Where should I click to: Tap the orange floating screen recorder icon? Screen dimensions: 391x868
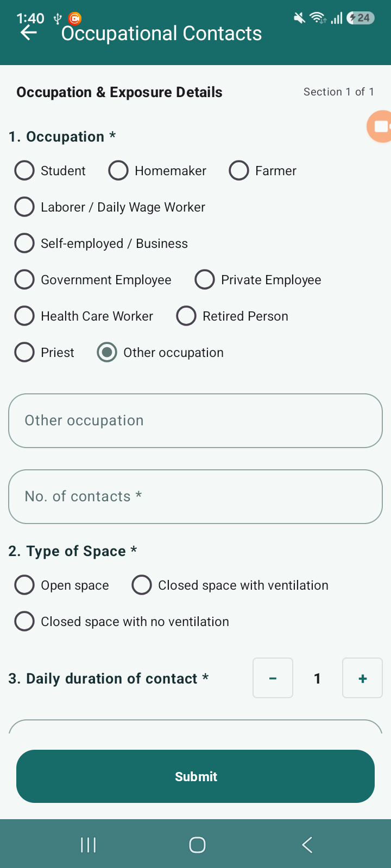tap(380, 126)
